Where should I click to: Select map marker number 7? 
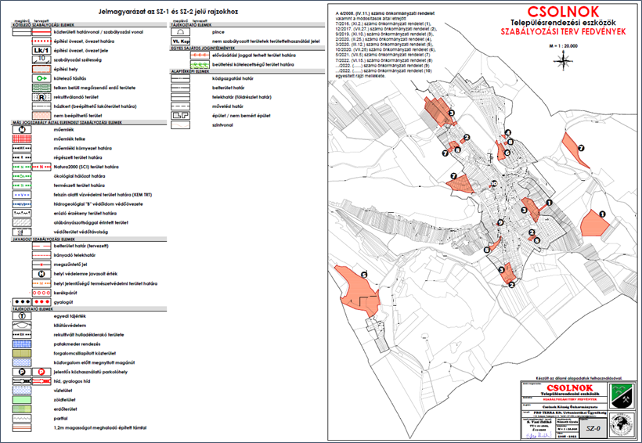point(581,146)
